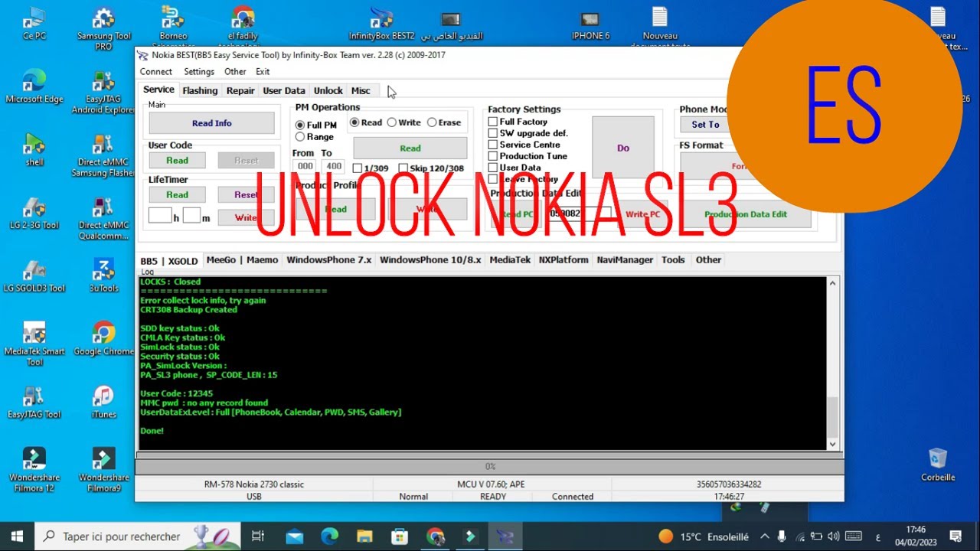Open the Other menu
Image resolution: width=980 pixels, height=551 pixels.
[235, 72]
